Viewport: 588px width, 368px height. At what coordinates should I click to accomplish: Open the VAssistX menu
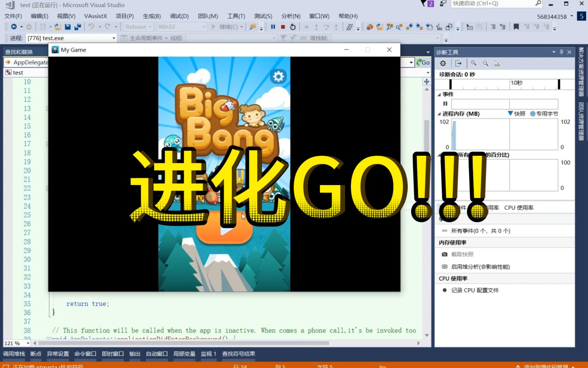tap(96, 16)
